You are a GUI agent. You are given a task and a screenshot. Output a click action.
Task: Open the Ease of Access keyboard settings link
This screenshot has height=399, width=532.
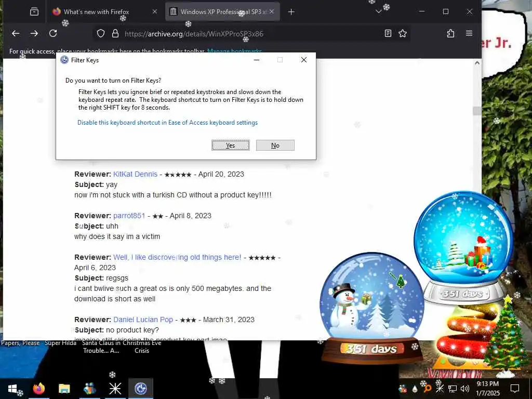point(167,123)
